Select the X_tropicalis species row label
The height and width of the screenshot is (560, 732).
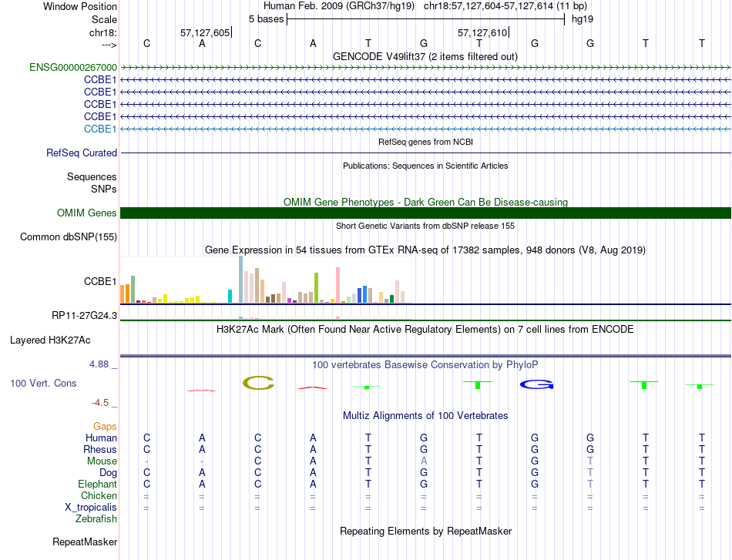[x=91, y=508]
